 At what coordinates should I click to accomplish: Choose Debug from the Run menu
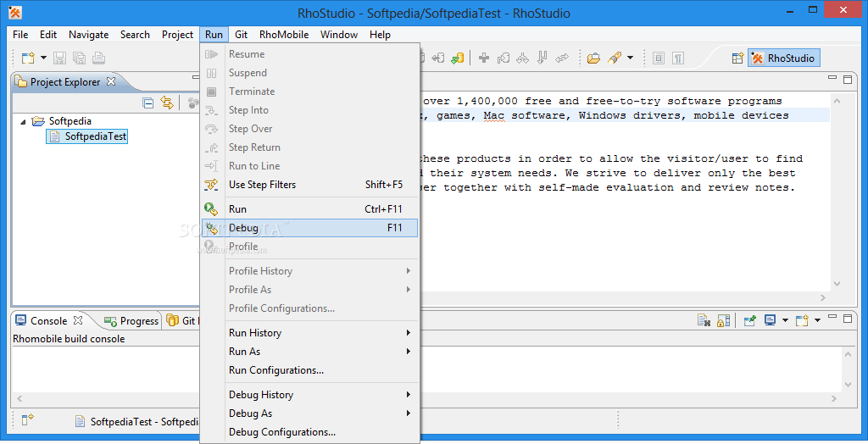309,228
